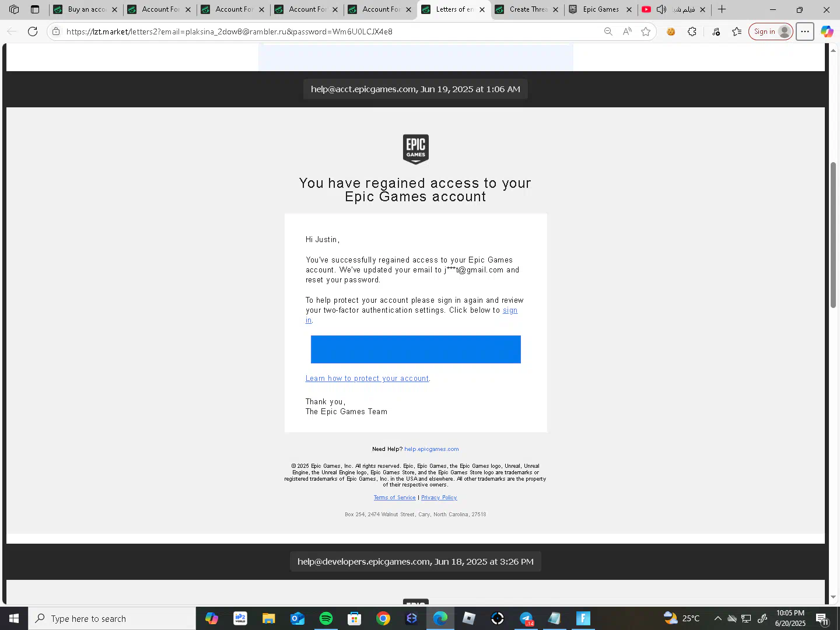View site information lock icon
The height and width of the screenshot is (630, 840).
56,32
